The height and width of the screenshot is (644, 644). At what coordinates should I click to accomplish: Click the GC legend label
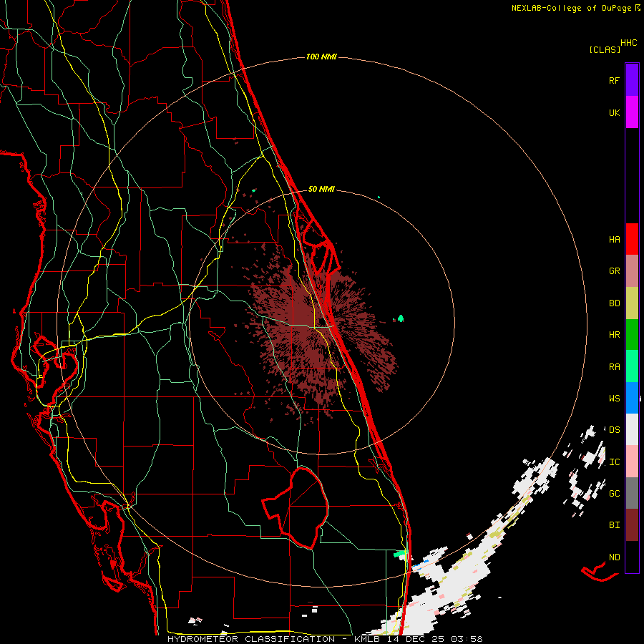pyautogui.click(x=614, y=493)
